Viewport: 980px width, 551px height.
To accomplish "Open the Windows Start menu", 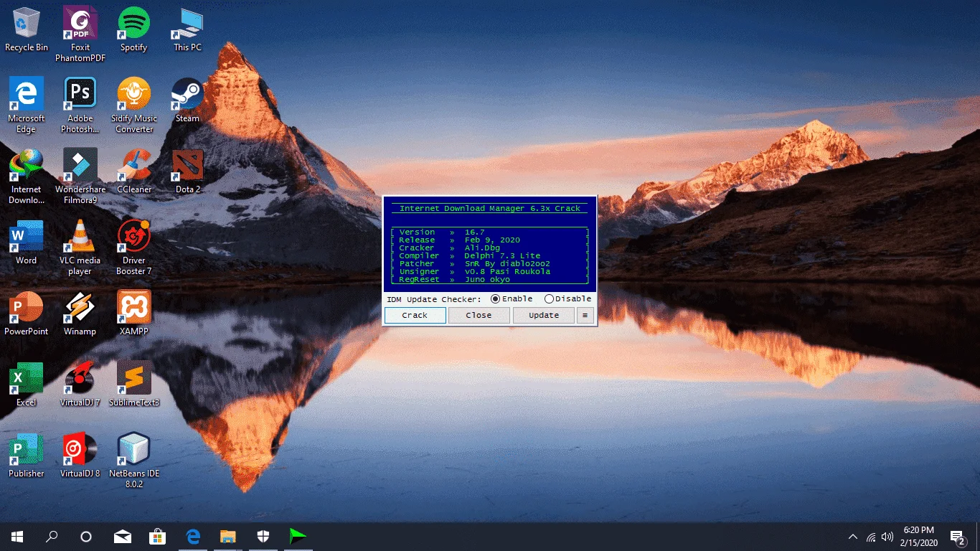I will (x=17, y=536).
